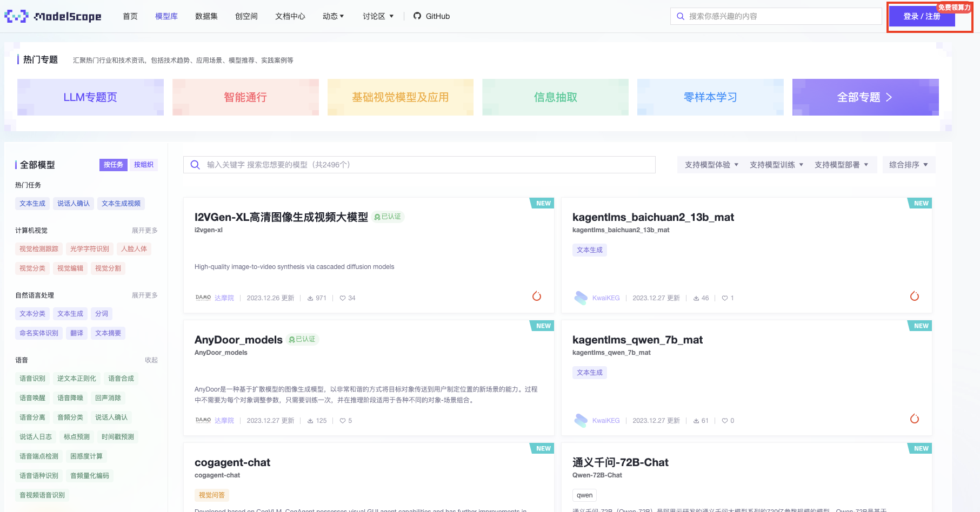The height and width of the screenshot is (512, 980).
Task: Open the 模型库 nav tab
Action: coord(166,16)
